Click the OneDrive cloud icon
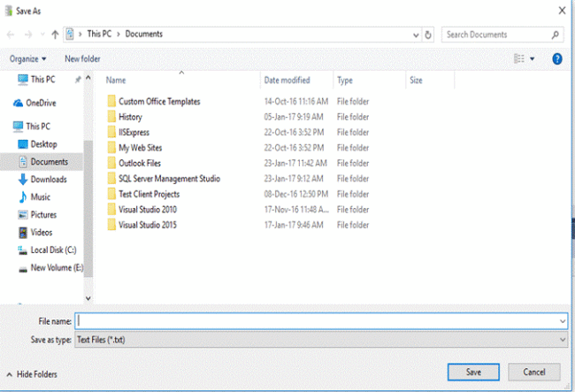The width and height of the screenshot is (575, 392). pyautogui.click(x=18, y=103)
